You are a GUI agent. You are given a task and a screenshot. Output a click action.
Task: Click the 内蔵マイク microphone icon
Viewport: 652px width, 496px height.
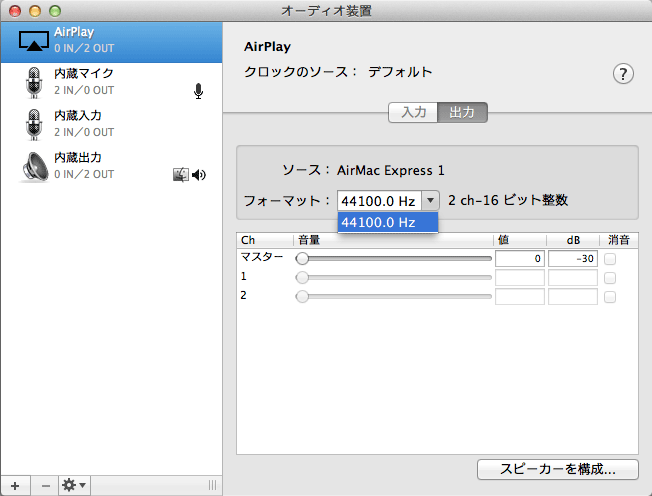click(x=34, y=83)
